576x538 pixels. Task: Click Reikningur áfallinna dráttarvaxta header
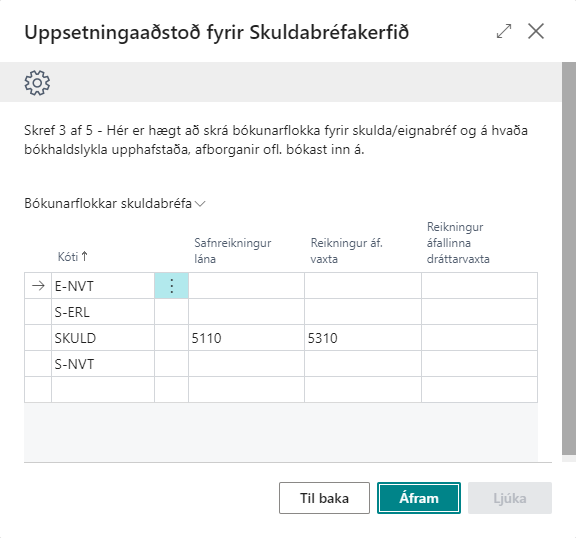(x=458, y=243)
